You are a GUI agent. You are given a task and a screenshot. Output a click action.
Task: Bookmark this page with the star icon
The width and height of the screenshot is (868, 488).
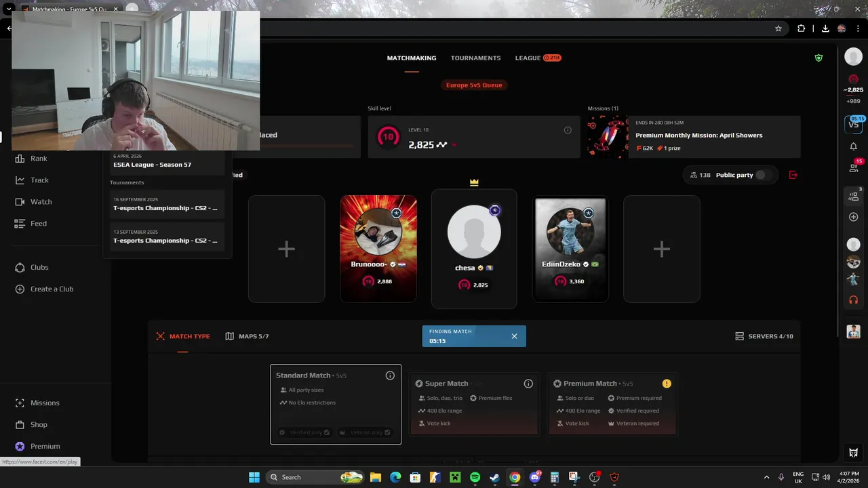click(778, 28)
